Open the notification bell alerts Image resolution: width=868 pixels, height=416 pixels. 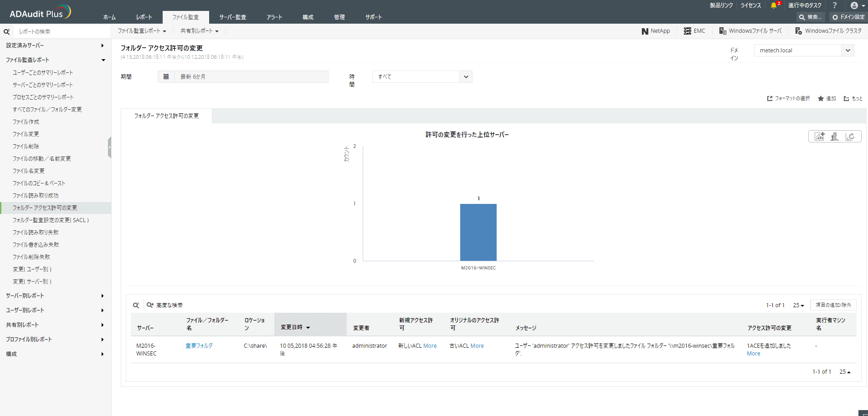tap(774, 5)
